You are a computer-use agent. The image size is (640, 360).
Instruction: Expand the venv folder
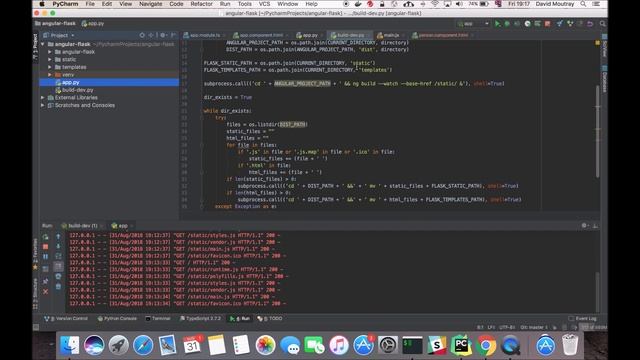50,75
